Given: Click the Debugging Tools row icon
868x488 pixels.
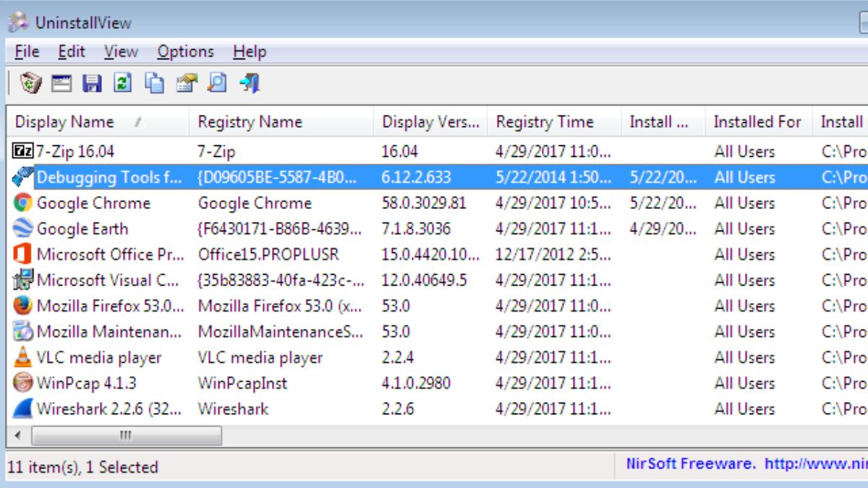Looking at the screenshot, I should tap(23, 177).
